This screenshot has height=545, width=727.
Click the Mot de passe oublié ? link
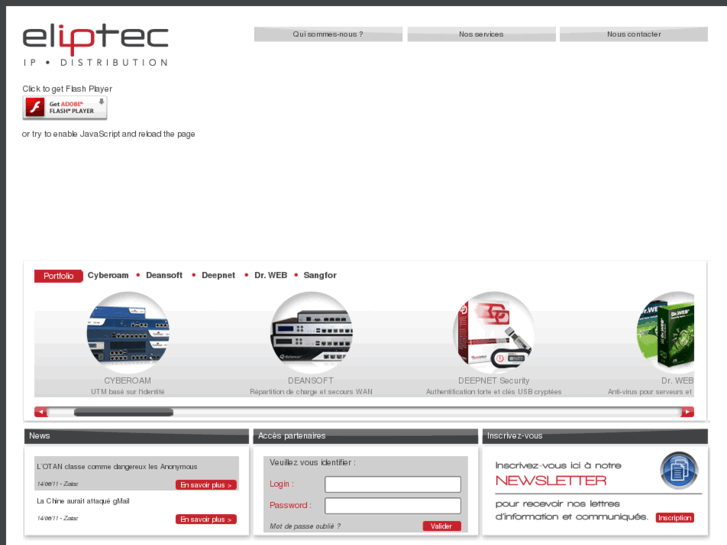click(x=305, y=526)
